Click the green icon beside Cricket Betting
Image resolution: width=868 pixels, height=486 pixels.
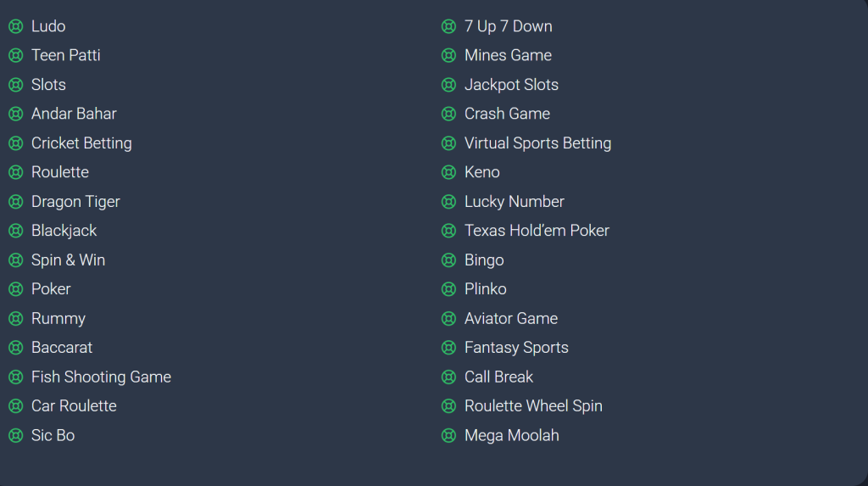[x=15, y=143]
